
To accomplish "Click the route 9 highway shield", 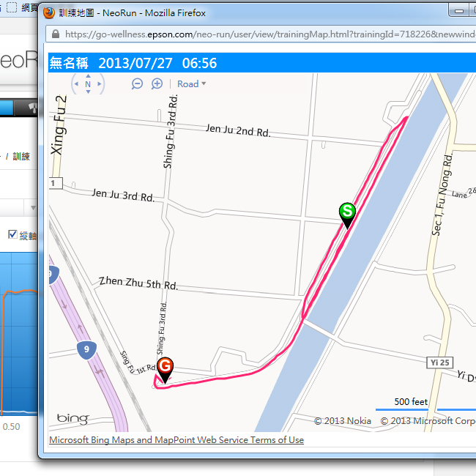I will [86, 350].
